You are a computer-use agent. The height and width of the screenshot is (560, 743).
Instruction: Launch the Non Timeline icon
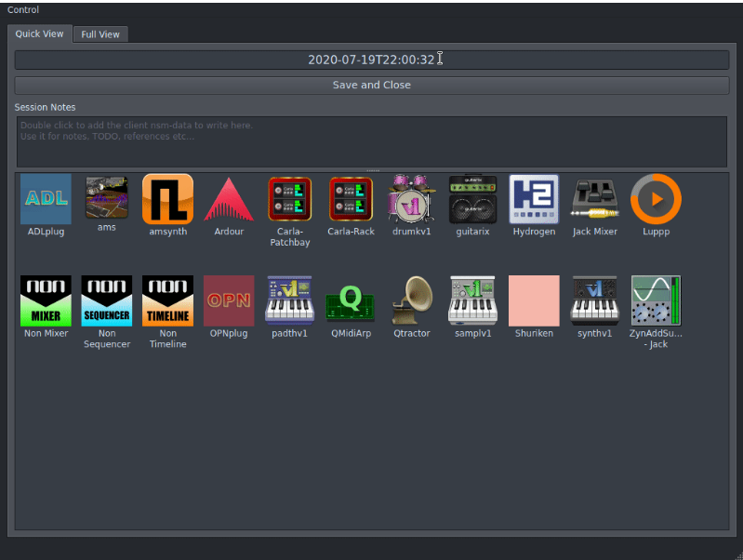[x=167, y=301]
